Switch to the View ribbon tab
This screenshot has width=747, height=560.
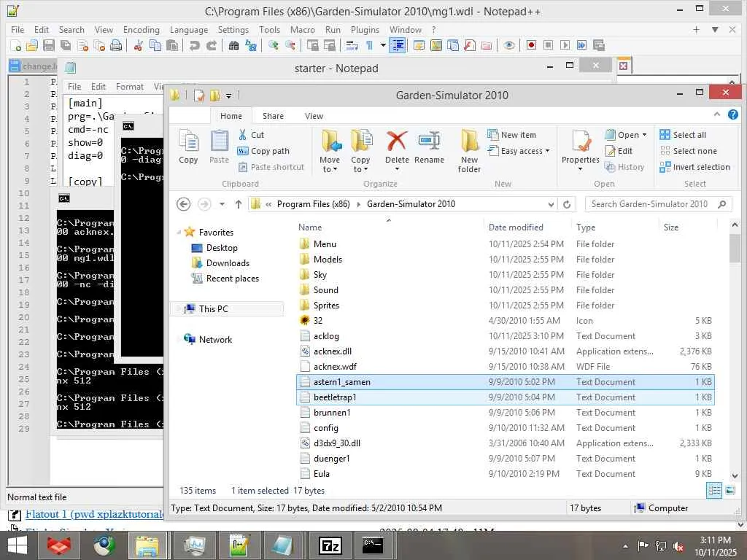click(x=314, y=116)
